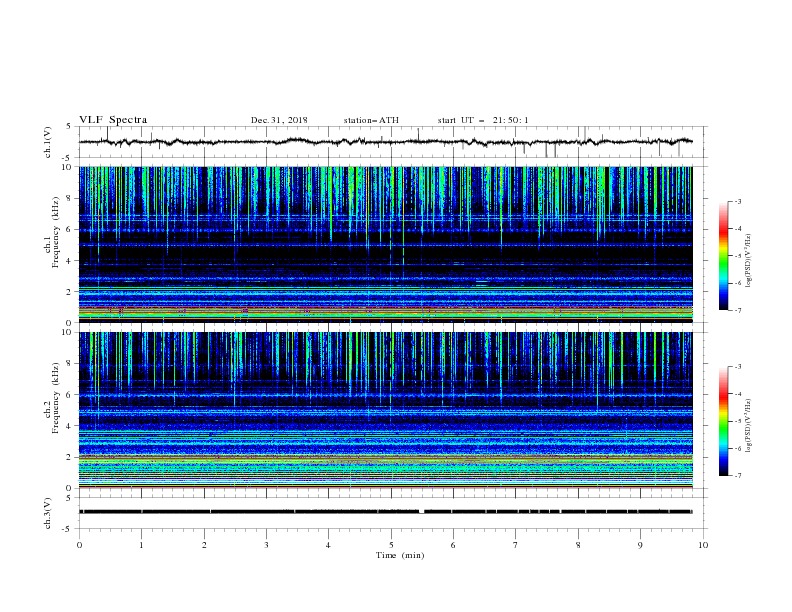Click the 'station=ATH' label

(x=371, y=120)
